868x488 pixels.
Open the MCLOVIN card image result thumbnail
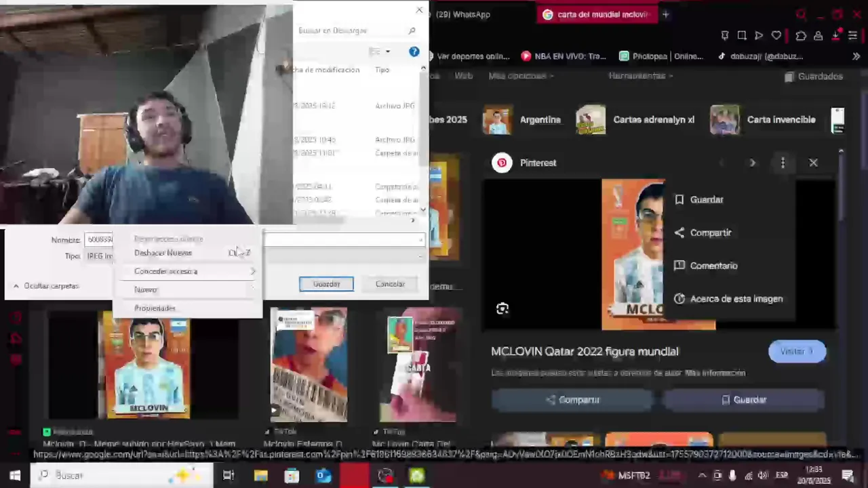(x=144, y=365)
